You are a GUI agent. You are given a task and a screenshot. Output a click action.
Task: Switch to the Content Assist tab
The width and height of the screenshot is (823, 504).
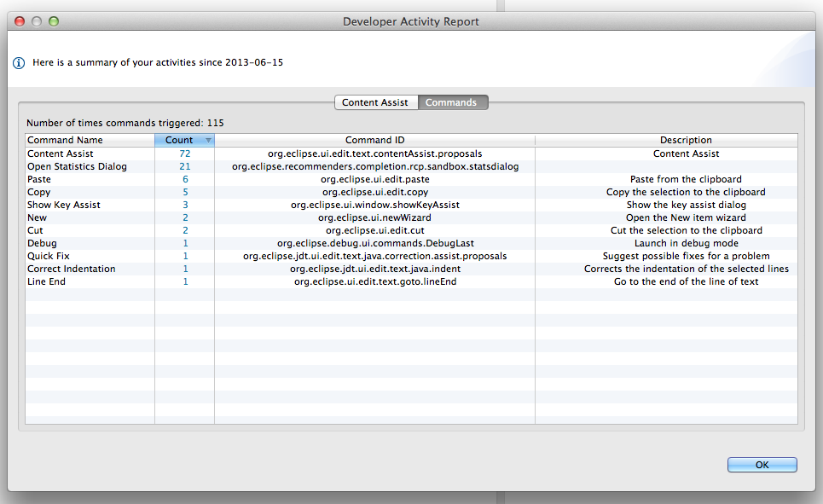(375, 102)
